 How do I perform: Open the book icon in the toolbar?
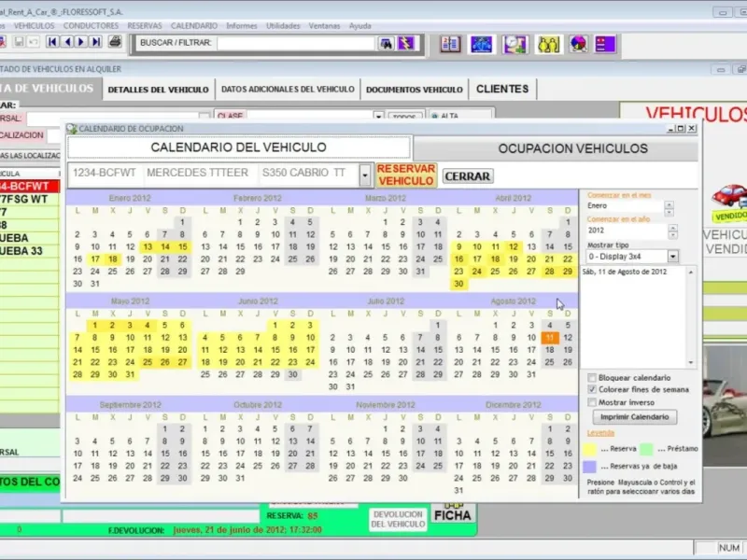point(451,43)
